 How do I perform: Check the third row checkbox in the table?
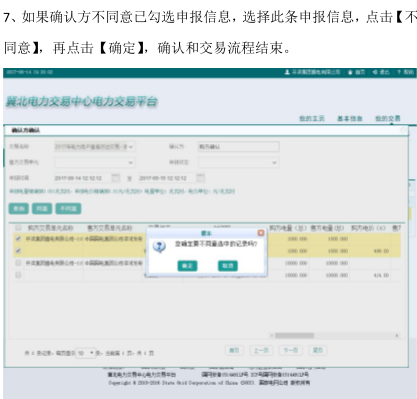(x=18, y=263)
